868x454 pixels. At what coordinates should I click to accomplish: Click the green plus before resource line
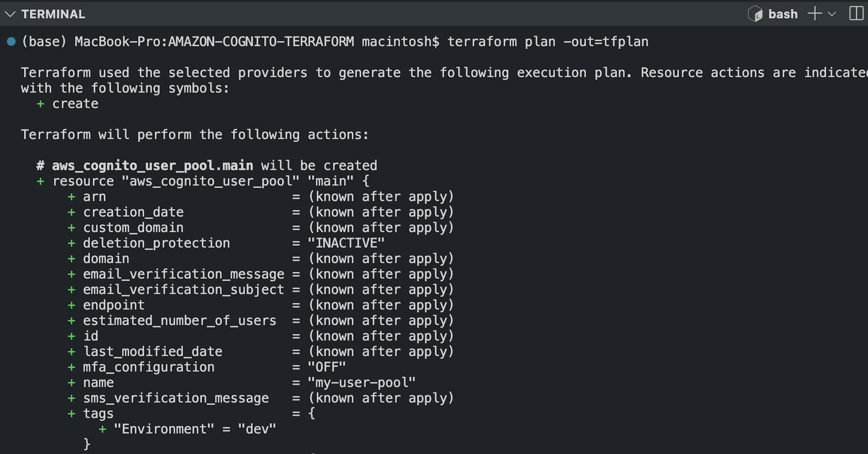coord(40,181)
